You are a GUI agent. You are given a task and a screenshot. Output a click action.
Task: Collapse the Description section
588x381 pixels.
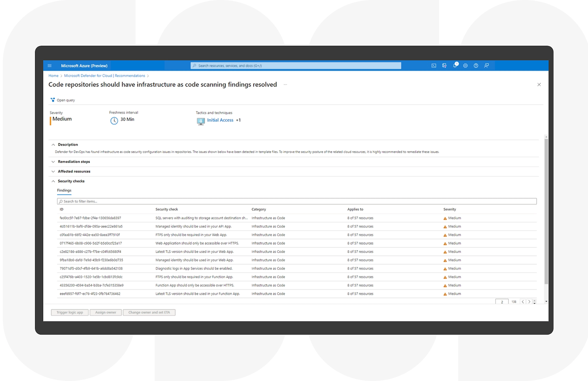(53, 145)
